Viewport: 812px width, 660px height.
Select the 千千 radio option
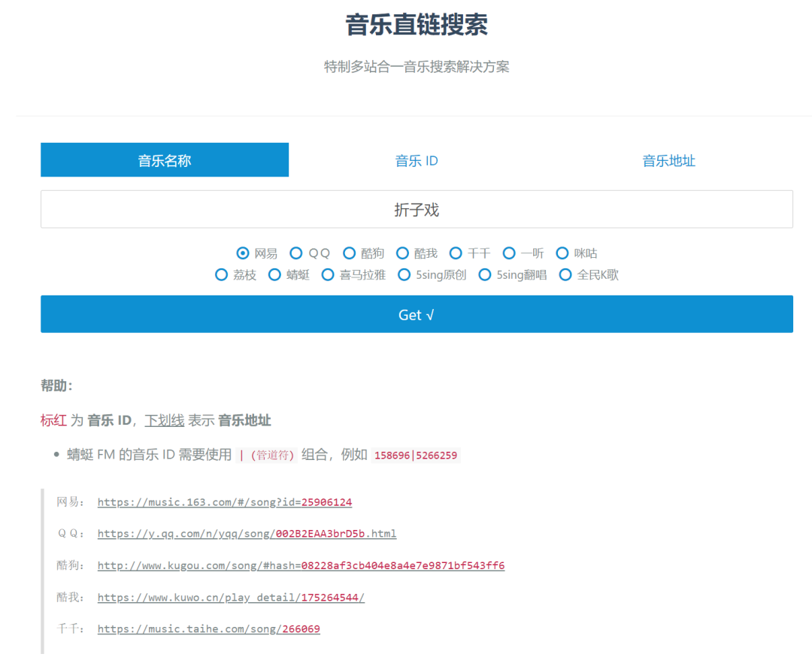pos(456,253)
